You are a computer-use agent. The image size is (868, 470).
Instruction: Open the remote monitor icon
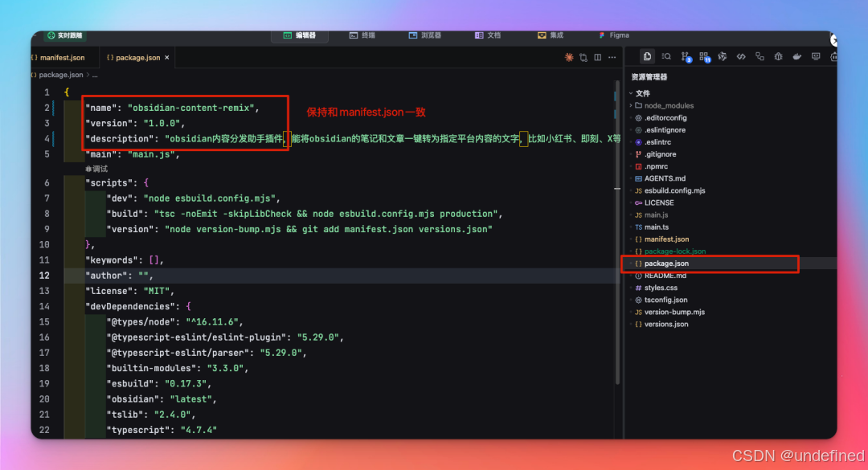click(816, 56)
